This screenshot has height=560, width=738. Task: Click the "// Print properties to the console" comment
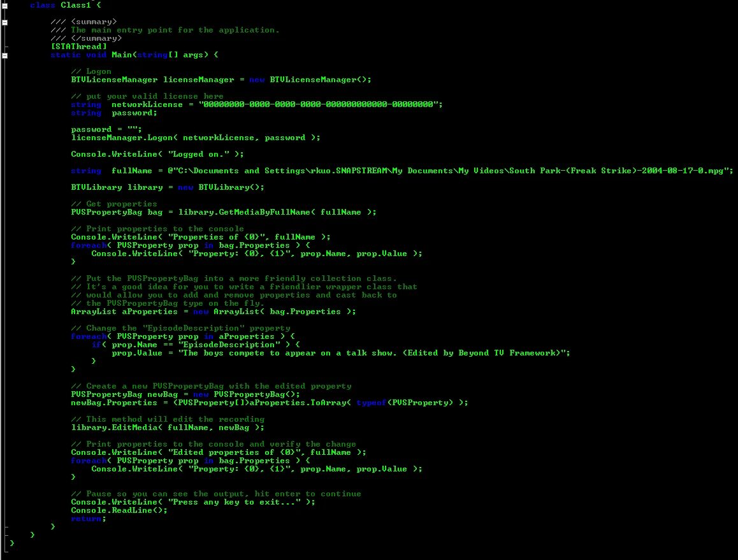[x=157, y=229]
